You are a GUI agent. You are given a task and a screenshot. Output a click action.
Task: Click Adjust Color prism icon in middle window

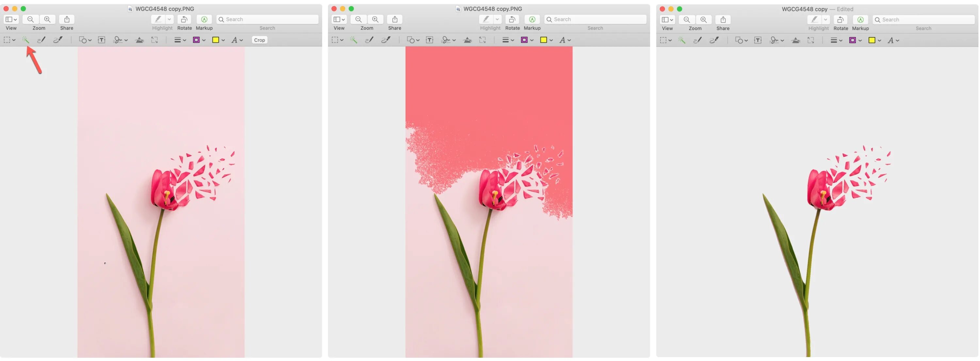point(467,40)
